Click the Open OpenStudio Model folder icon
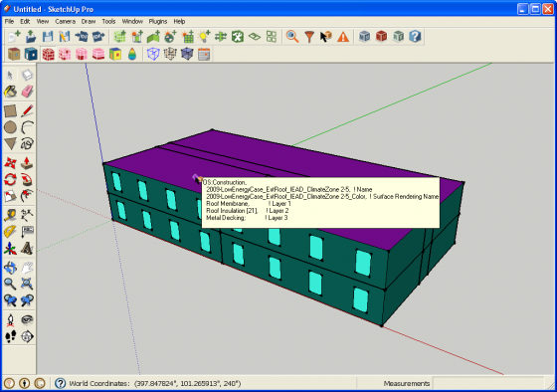 click(x=31, y=37)
